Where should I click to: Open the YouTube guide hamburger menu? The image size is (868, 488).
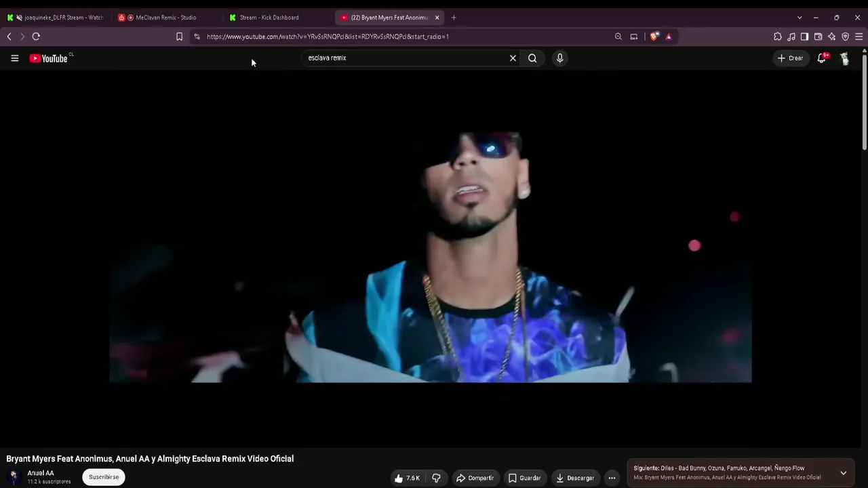[x=14, y=58]
